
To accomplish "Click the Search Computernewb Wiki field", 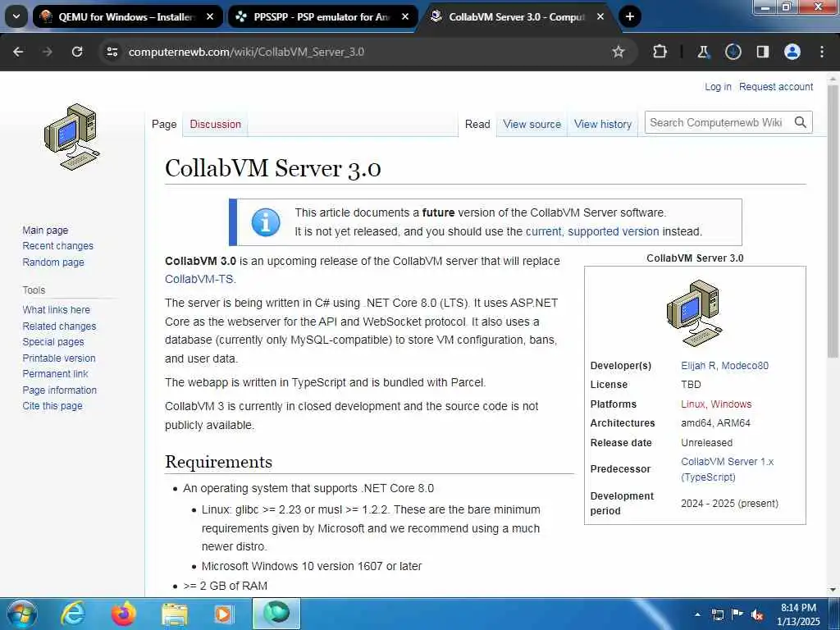I will [x=718, y=123].
